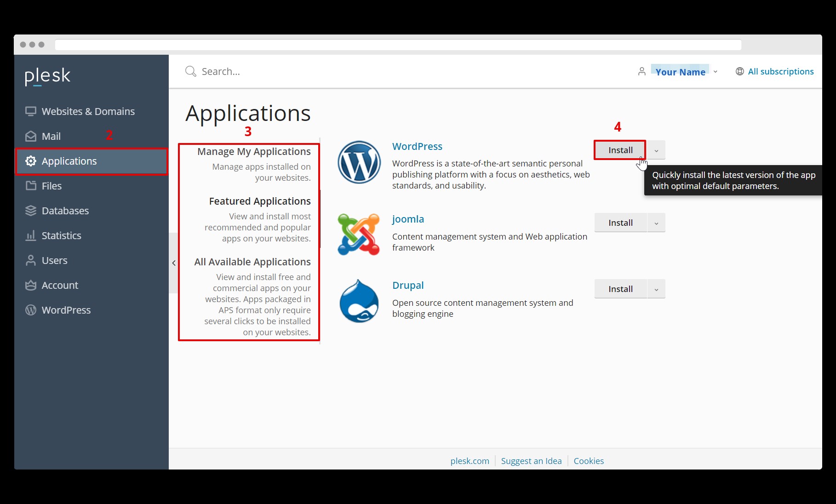836x504 pixels.
Task: Click the browser address bar
Action: [398, 45]
